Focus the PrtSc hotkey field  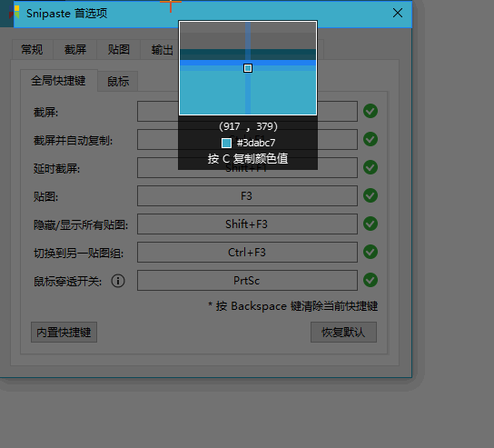(247, 280)
